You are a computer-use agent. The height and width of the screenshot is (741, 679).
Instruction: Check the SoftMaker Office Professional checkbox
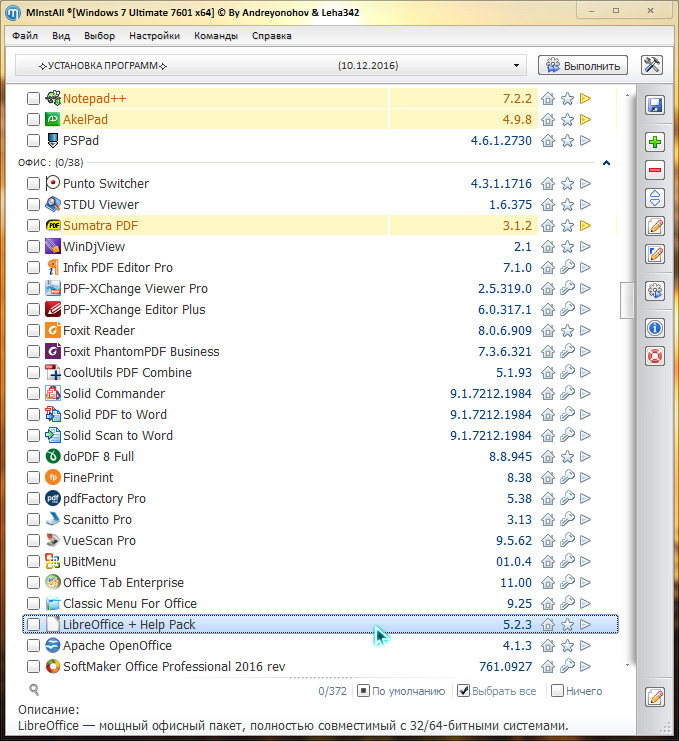point(33,666)
